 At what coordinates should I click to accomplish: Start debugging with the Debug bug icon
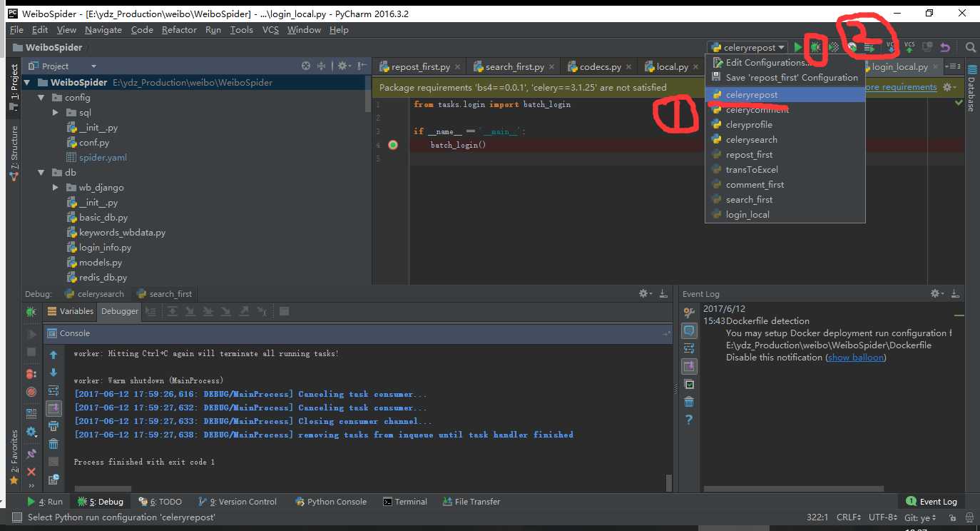(815, 47)
